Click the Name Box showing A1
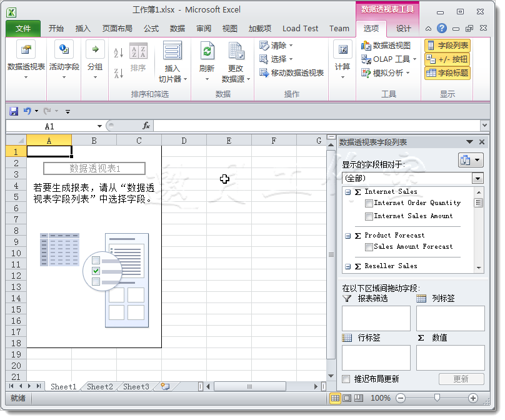The height and width of the screenshot is (420, 505). point(51,126)
